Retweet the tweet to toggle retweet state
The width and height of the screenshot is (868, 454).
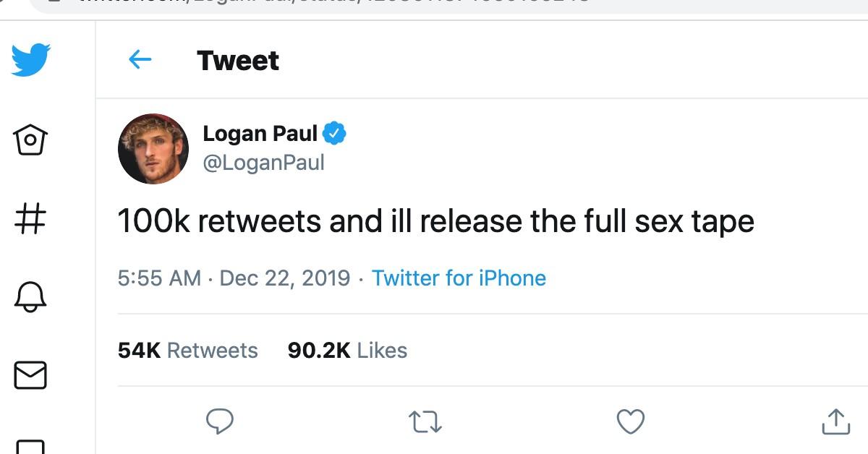(426, 419)
